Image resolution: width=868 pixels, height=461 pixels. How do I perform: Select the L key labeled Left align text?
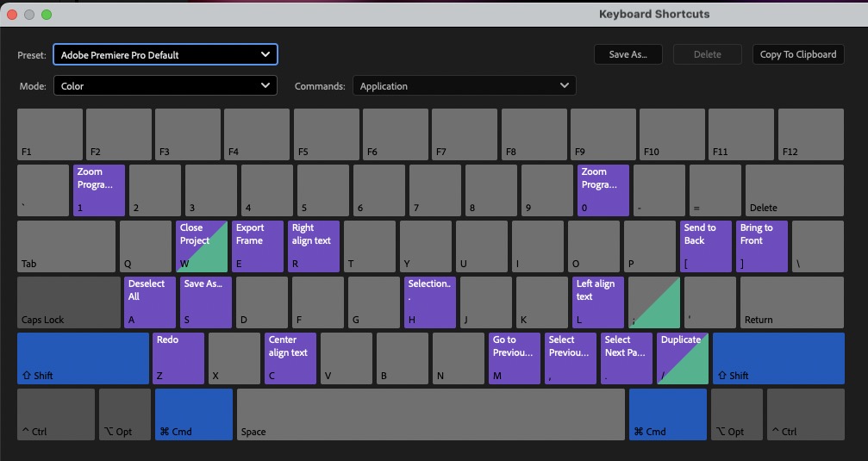point(598,302)
